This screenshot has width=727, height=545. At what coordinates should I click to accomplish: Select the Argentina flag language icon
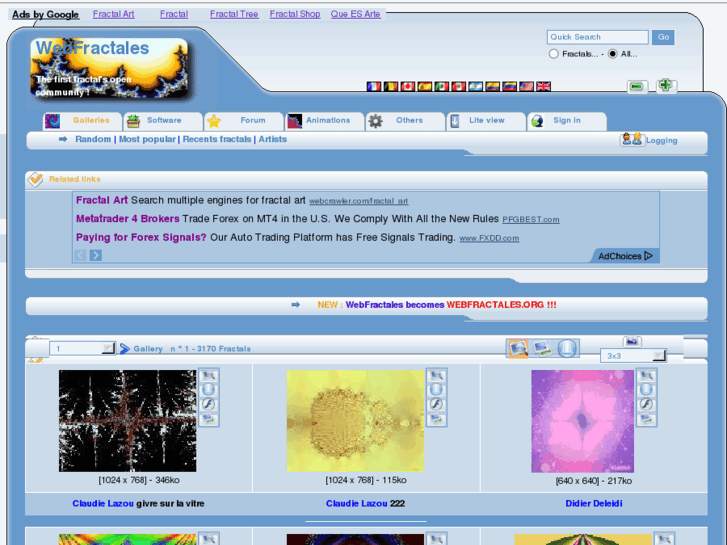[x=475, y=87]
